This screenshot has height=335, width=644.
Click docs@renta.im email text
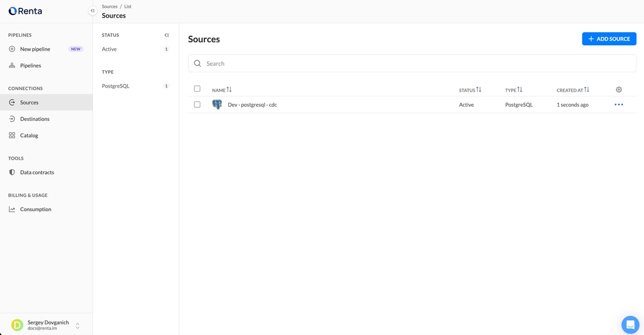pyautogui.click(x=42, y=328)
